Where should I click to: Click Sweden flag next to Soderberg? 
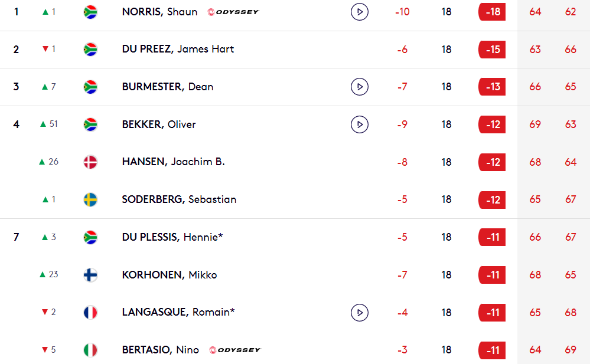click(x=90, y=199)
